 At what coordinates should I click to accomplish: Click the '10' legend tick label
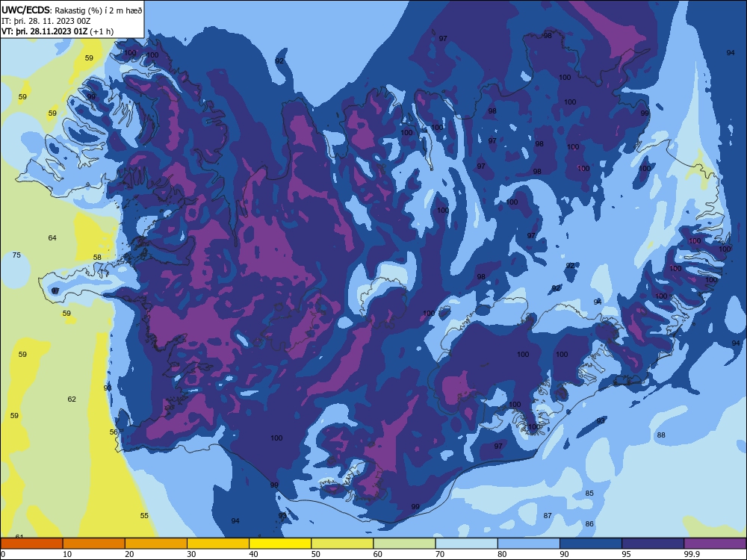click(x=67, y=554)
